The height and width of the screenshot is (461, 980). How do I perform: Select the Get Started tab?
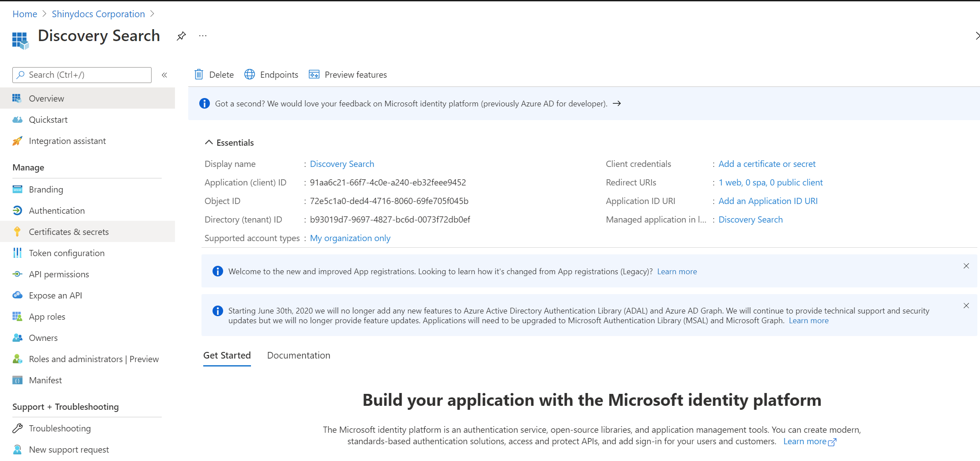[227, 355]
